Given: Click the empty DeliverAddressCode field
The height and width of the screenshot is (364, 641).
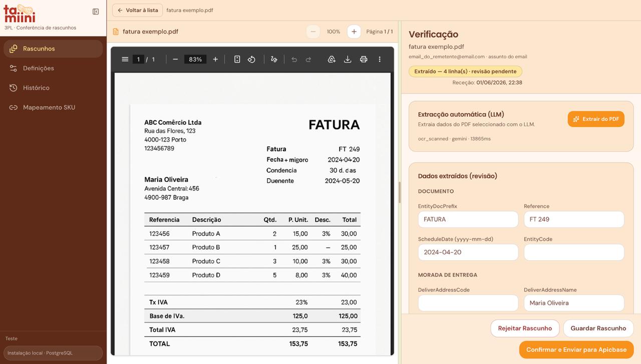Looking at the screenshot, I should [468, 303].
